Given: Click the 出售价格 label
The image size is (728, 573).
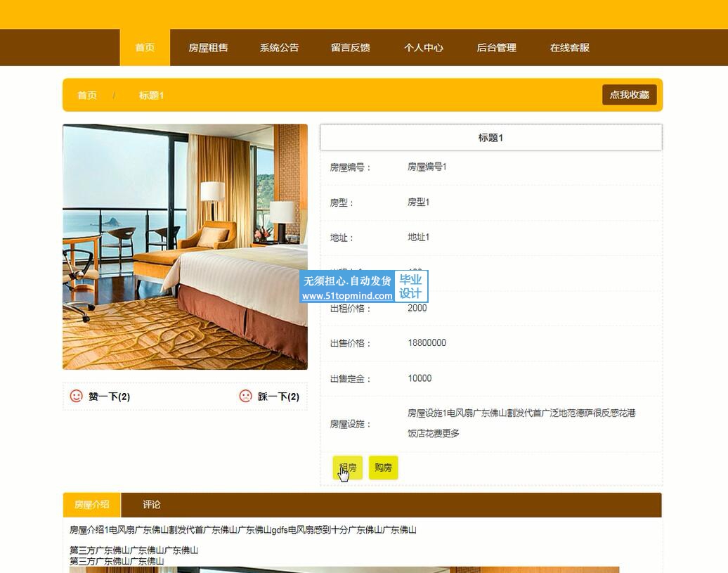Looking at the screenshot, I should point(351,344).
